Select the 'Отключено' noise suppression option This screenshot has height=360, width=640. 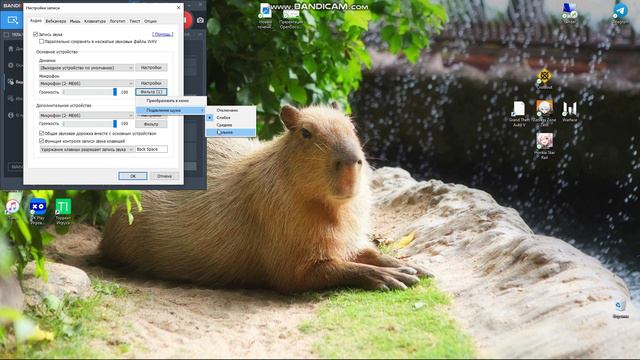[x=231, y=110]
